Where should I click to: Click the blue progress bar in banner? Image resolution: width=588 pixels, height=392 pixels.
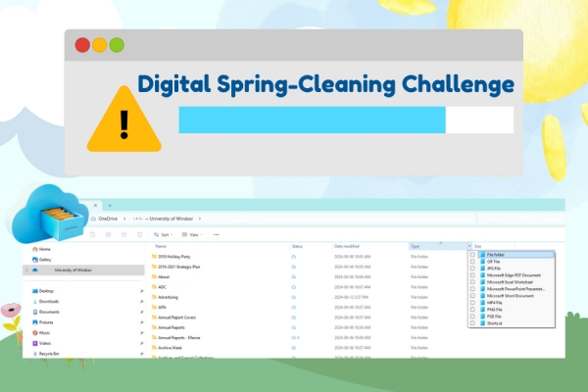[312, 121]
